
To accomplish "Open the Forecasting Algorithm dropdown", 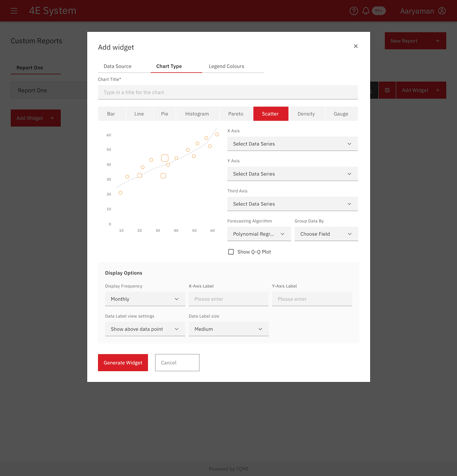I will [259, 234].
